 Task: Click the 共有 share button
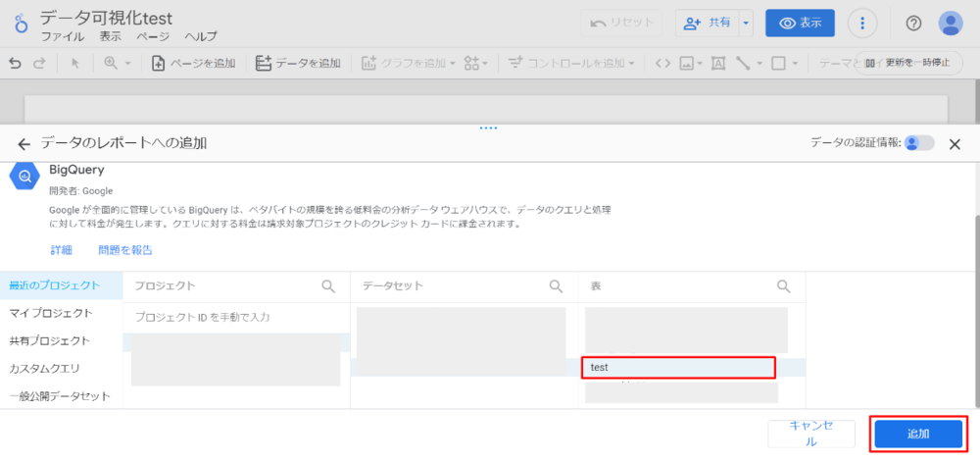pyautogui.click(x=707, y=24)
